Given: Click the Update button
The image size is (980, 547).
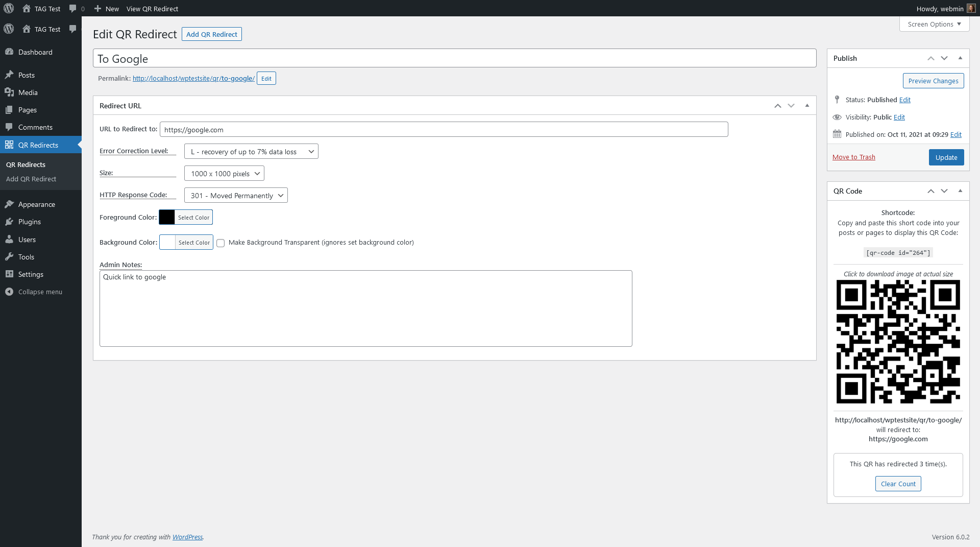Looking at the screenshot, I should pos(946,157).
